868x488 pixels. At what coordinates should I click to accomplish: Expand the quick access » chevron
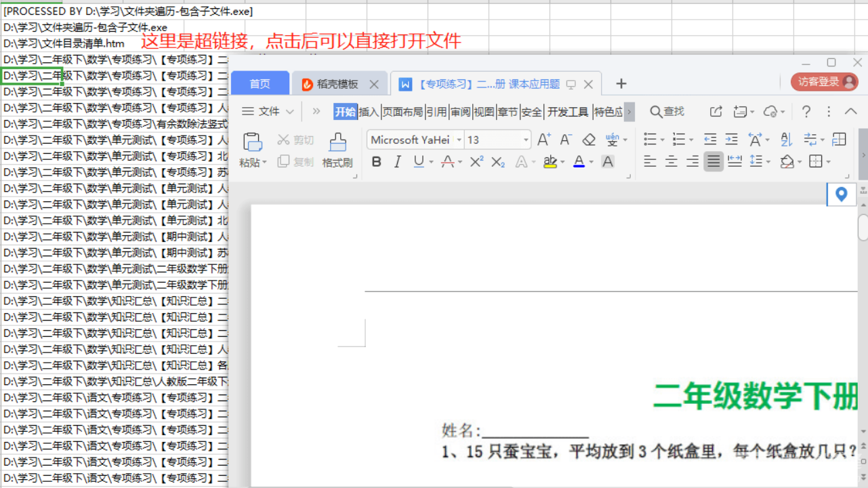click(316, 112)
